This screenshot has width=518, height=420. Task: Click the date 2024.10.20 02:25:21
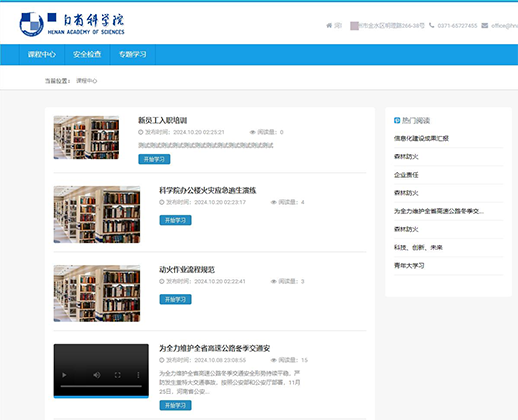pyautogui.click(x=199, y=132)
